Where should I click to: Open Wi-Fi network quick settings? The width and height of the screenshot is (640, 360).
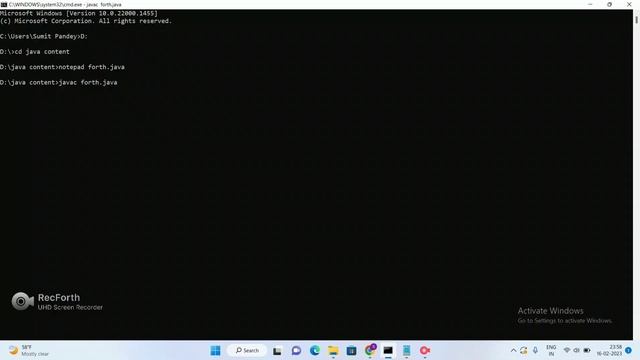click(x=567, y=350)
